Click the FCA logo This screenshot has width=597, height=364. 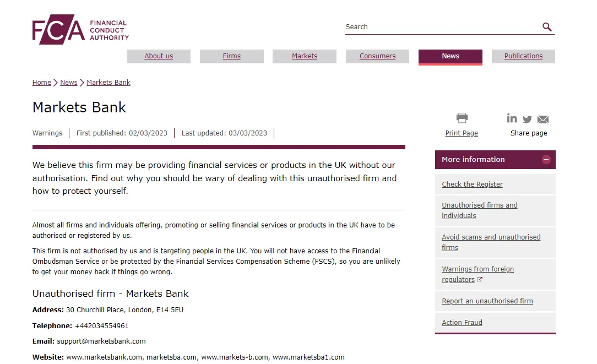coord(80,29)
